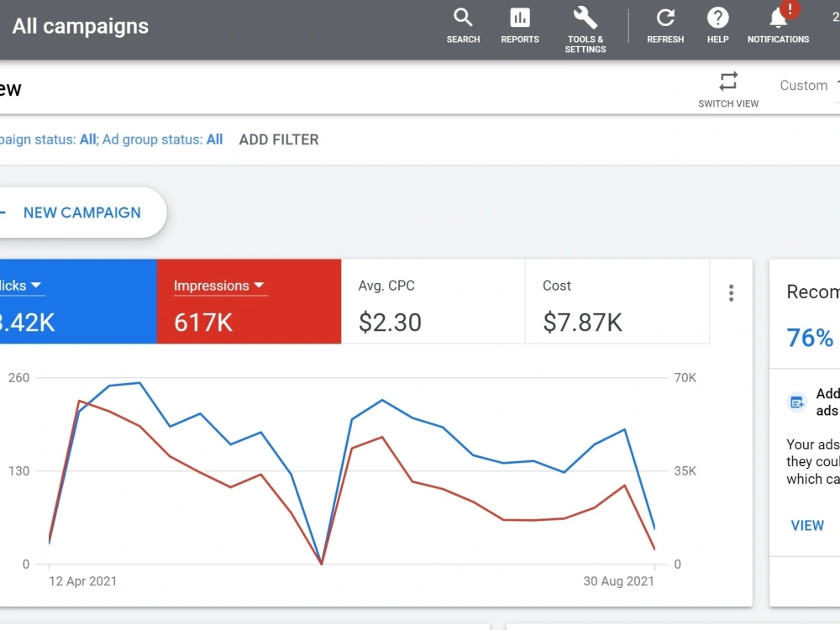Click the Ad group status All filter

[x=214, y=139]
